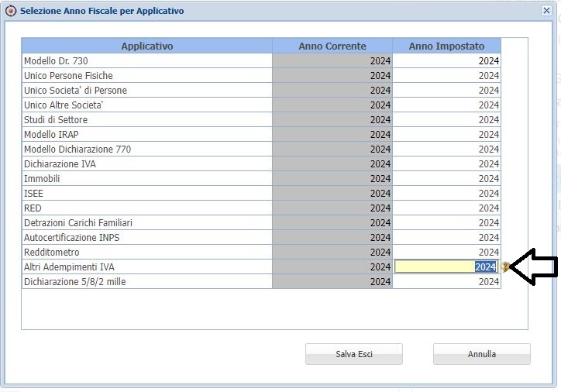Edit Anno Impostato for Modello Dr. 730

(446, 60)
